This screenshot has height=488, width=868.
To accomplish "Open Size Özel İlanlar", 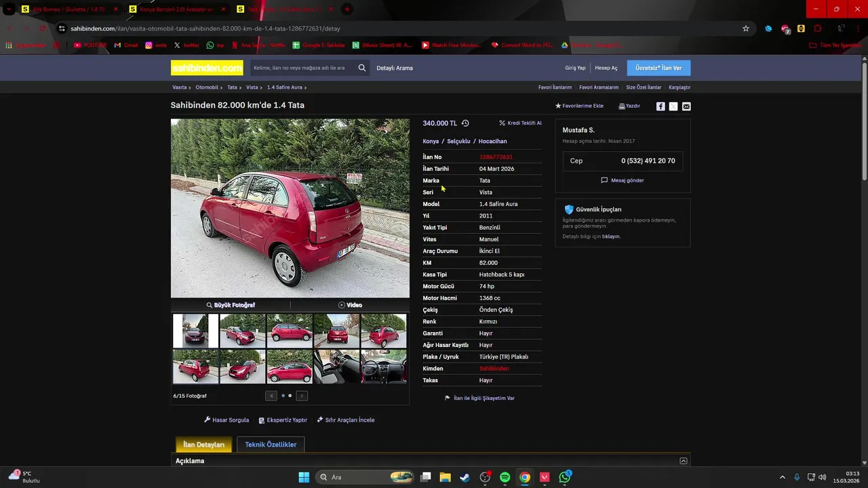I will (x=644, y=87).
